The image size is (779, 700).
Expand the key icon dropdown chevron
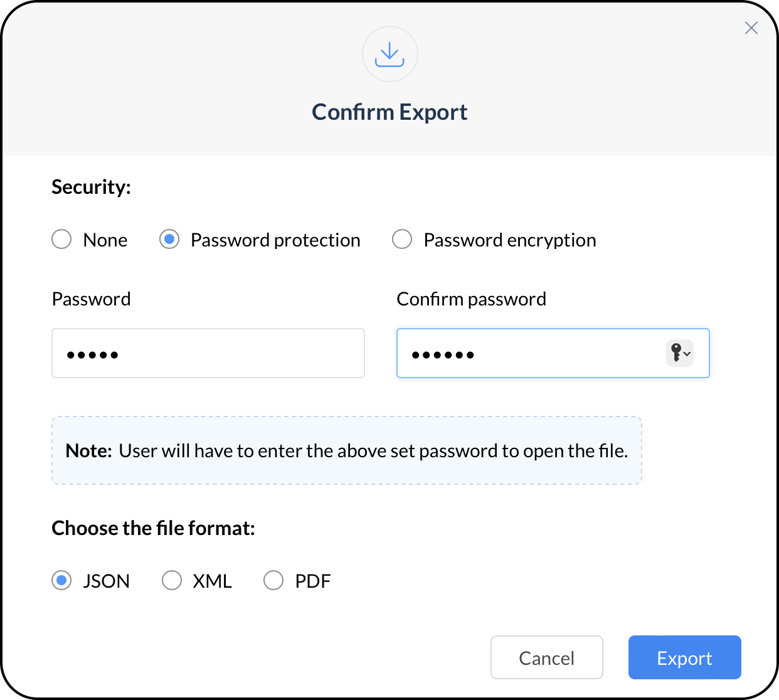[687, 354]
